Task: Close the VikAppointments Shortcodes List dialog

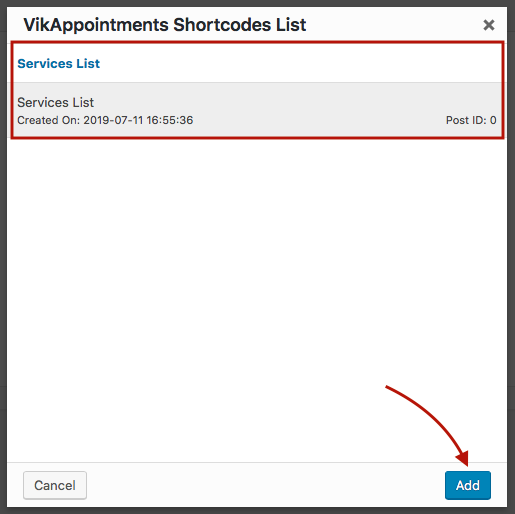Action: (x=489, y=25)
